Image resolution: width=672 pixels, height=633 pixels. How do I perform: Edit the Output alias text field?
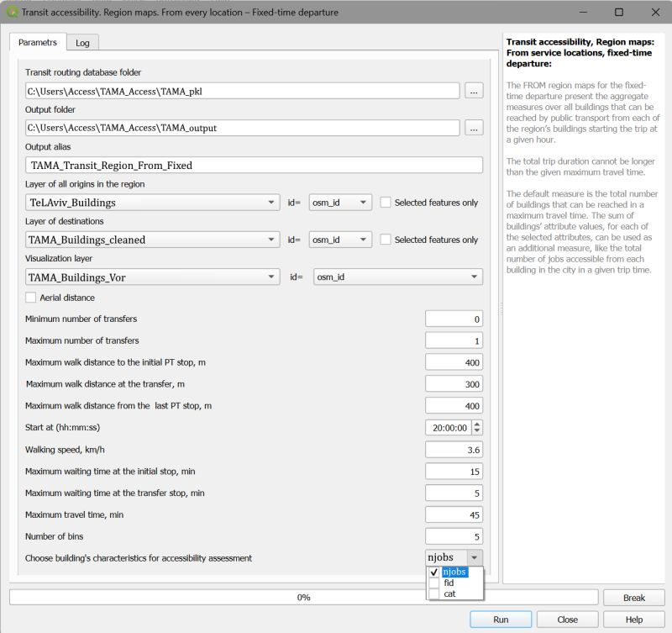(254, 165)
